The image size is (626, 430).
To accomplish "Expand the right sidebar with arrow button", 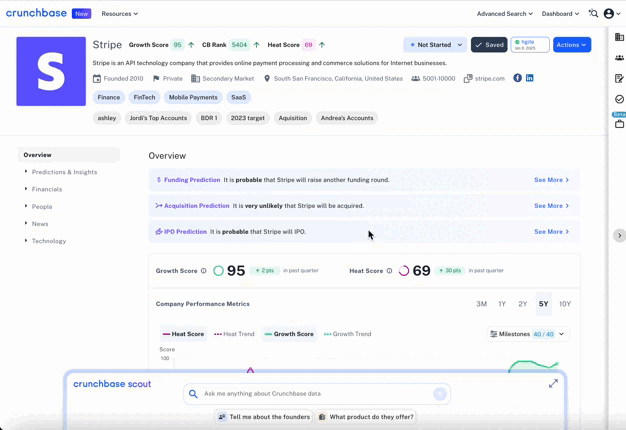I will pyautogui.click(x=619, y=236).
